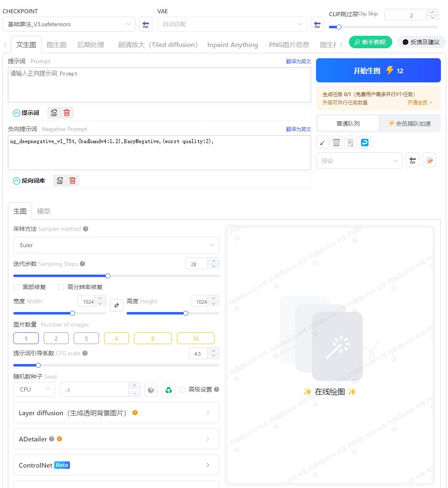The width and height of the screenshot is (448, 488).
Task: Select 16 as the number of images
Action: click(x=196, y=338)
